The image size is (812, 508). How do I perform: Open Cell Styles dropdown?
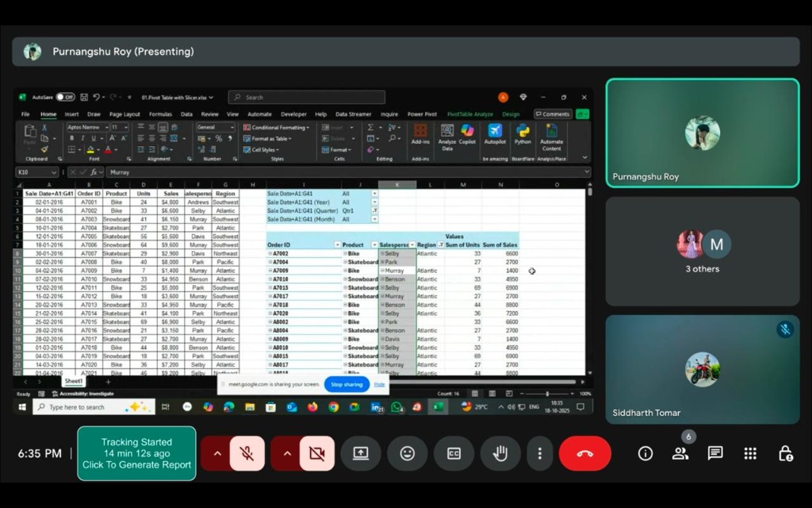point(261,150)
